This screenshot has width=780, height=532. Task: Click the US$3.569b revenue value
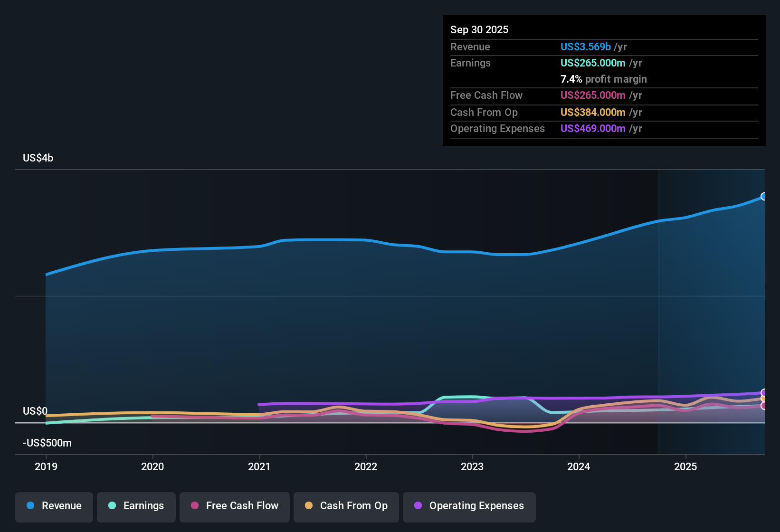click(x=585, y=47)
